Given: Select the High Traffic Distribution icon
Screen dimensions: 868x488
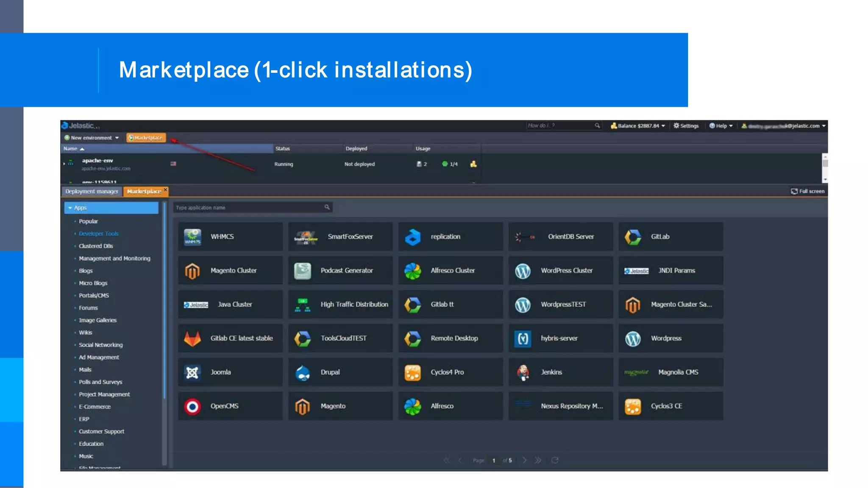Looking at the screenshot, I should [302, 305].
